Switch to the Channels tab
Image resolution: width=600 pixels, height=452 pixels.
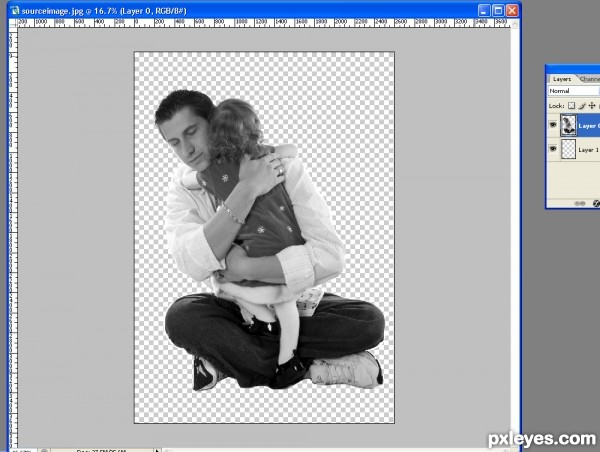(589, 79)
